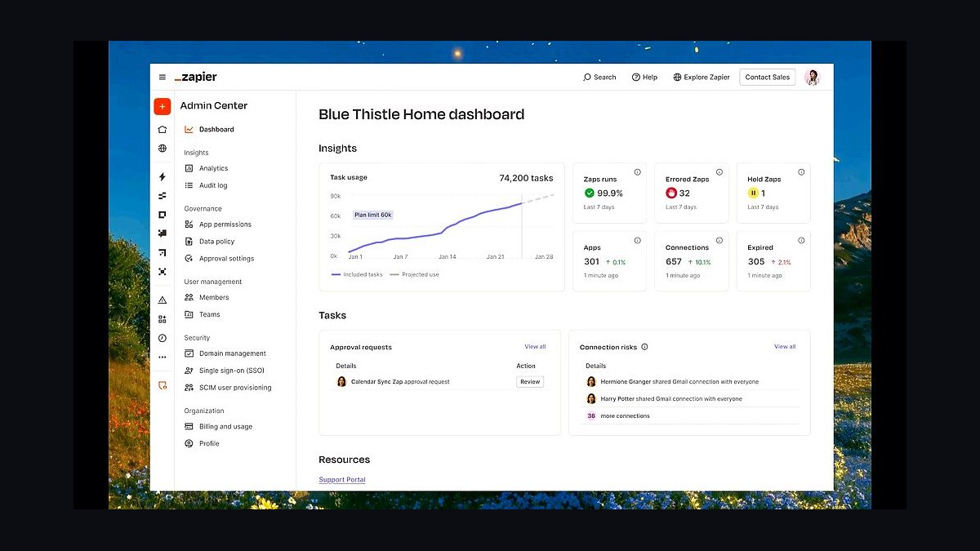
Task: Click the Plan limit 60k label on the chart
Action: (373, 215)
